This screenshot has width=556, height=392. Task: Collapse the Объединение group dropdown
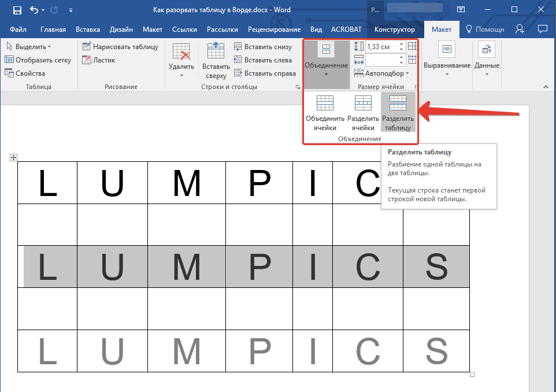pos(326,64)
